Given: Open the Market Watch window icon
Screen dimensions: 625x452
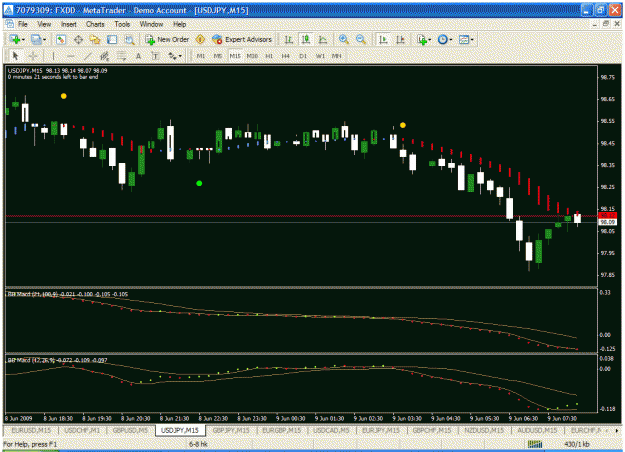Looking at the screenshot, I should pyautogui.click(x=61, y=39).
